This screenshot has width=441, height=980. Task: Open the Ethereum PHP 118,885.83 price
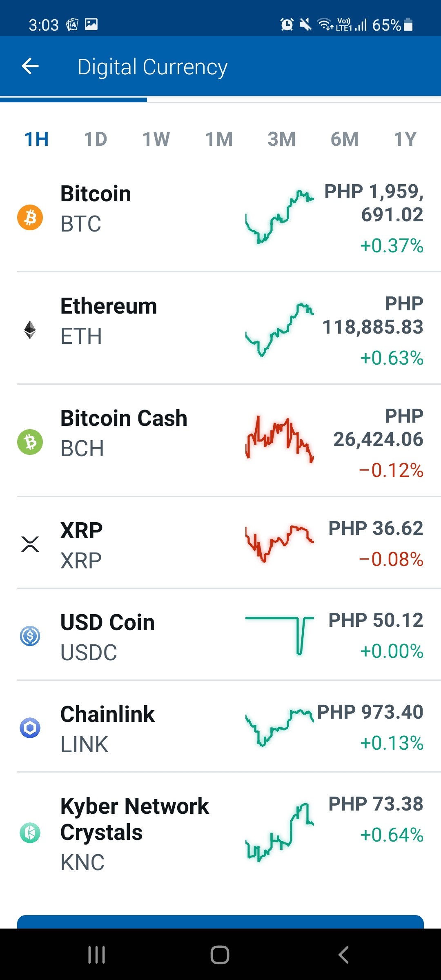[373, 315]
